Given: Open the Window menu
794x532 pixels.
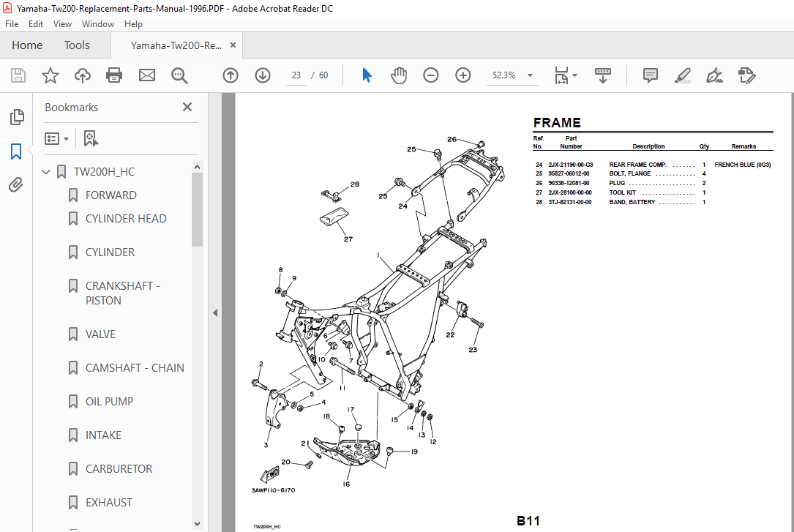Looking at the screenshot, I should click(98, 24).
